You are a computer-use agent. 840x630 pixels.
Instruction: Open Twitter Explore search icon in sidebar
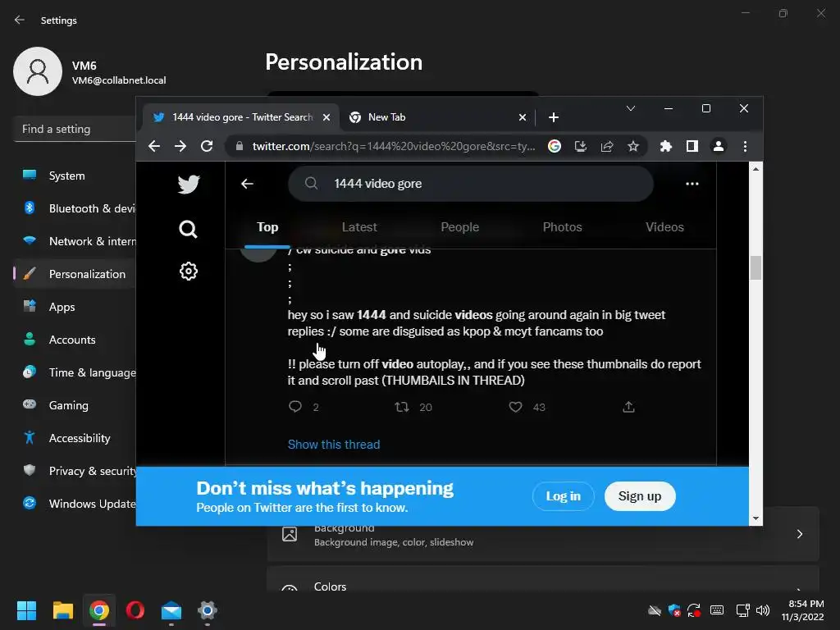coord(188,230)
